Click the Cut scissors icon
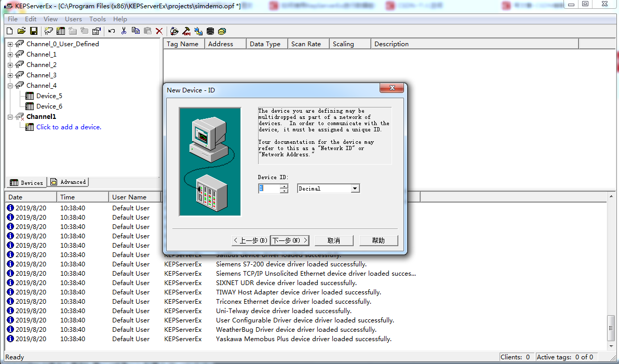This screenshot has width=619, height=364. [124, 31]
